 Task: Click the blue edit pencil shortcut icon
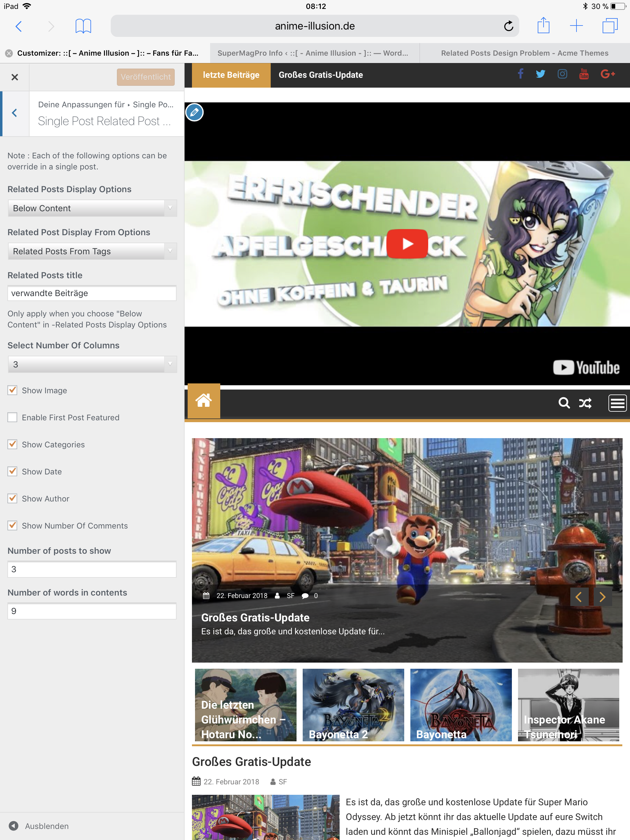click(194, 113)
